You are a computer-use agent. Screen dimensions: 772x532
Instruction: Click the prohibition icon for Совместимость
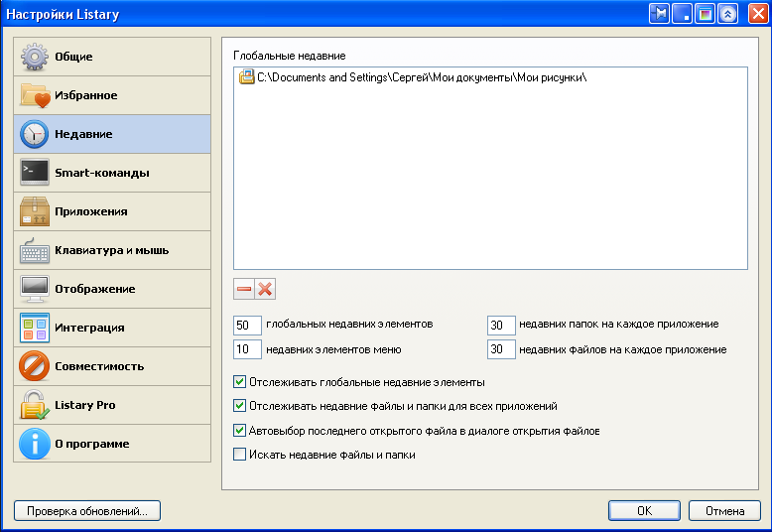click(x=35, y=366)
